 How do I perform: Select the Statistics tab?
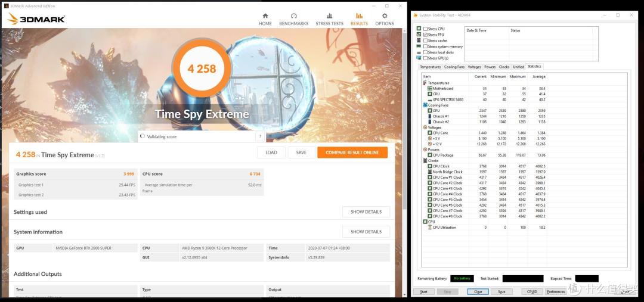click(534, 67)
